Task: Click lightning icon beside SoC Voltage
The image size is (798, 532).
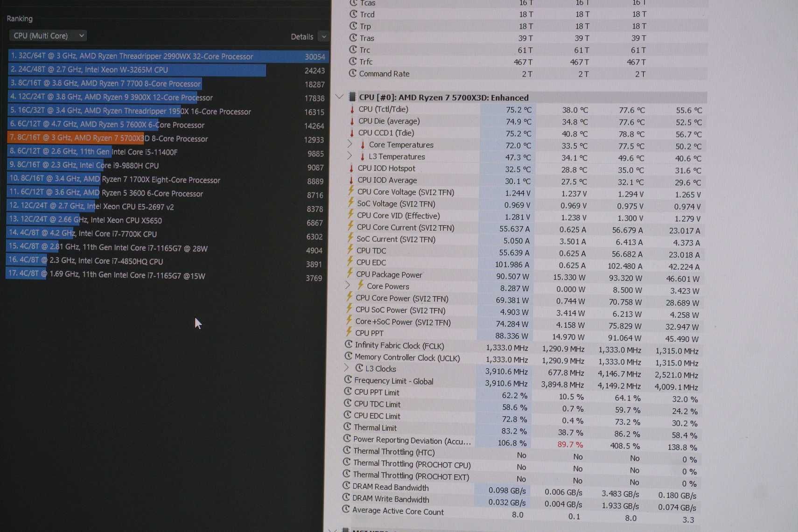Action: pyautogui.click(x=350, y=203)
